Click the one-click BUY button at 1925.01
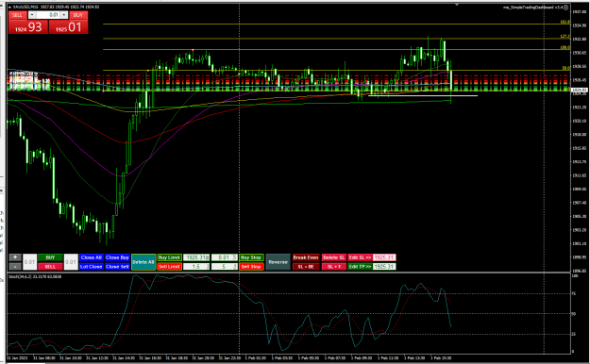Image resolution: width=590 pixels, height=364 pixels. point(69,27)
